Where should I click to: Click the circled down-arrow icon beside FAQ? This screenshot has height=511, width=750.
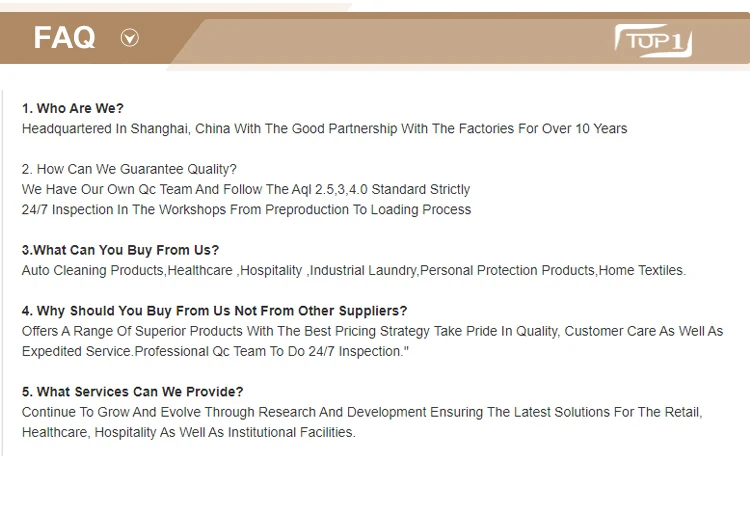point(129,38)
